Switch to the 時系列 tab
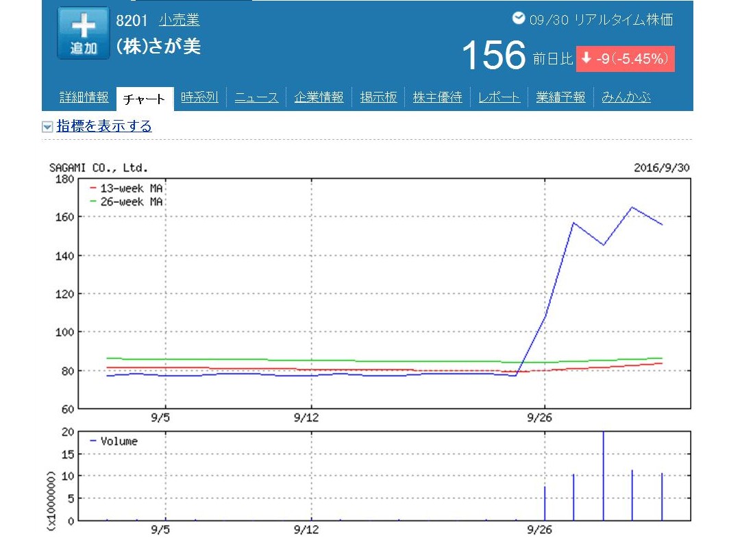742x560 pixels. click(x=199, y=97)
